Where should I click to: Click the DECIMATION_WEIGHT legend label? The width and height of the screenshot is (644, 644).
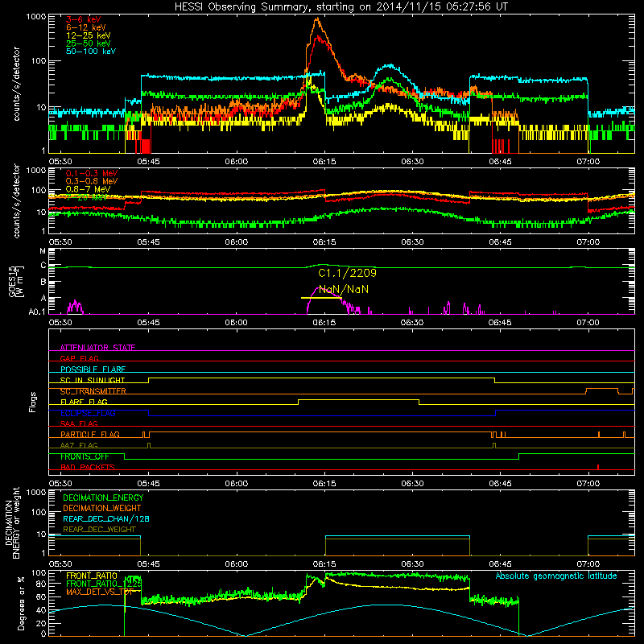click(x=102, y=508)
